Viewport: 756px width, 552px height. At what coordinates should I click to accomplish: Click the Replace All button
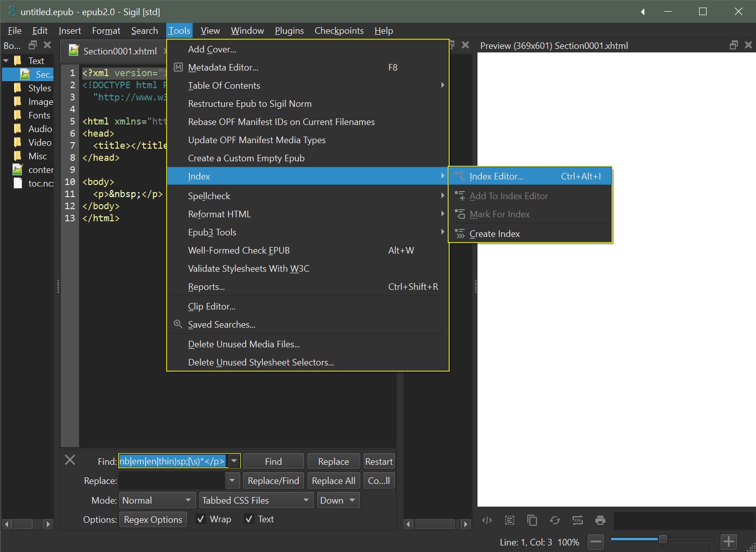click(x=333, y=481)
